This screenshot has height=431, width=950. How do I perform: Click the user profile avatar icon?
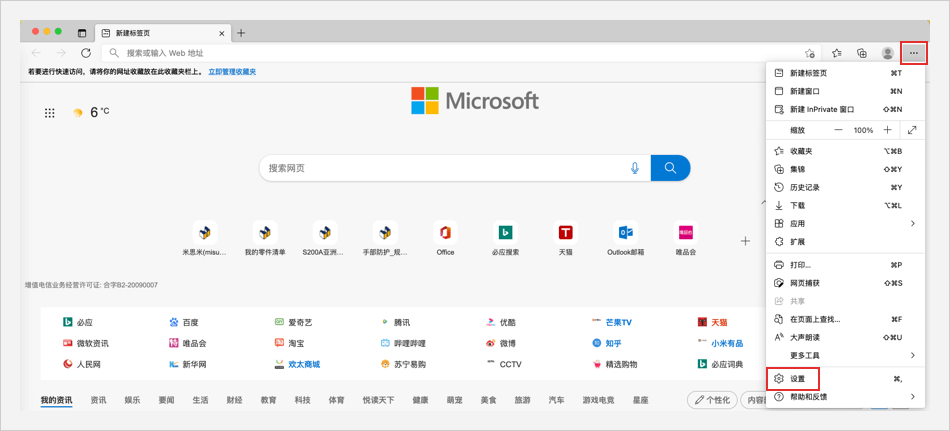pos(887,53)
